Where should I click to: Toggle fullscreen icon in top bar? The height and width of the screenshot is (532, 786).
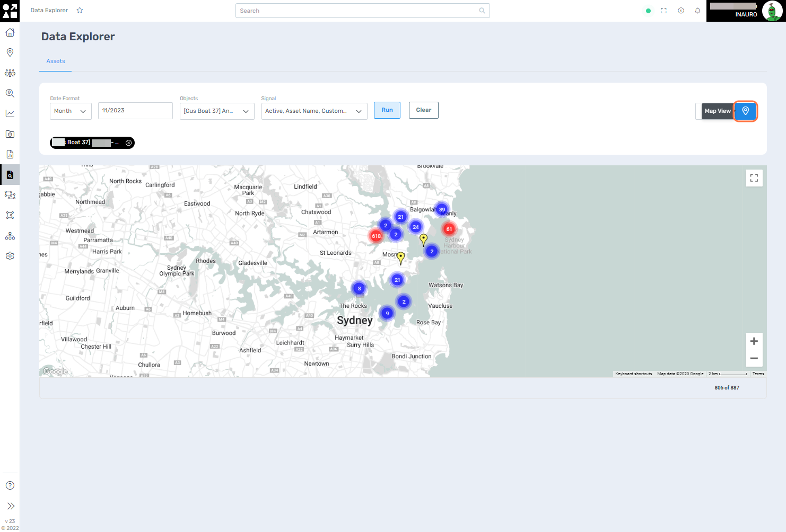(x=663, y=11)
